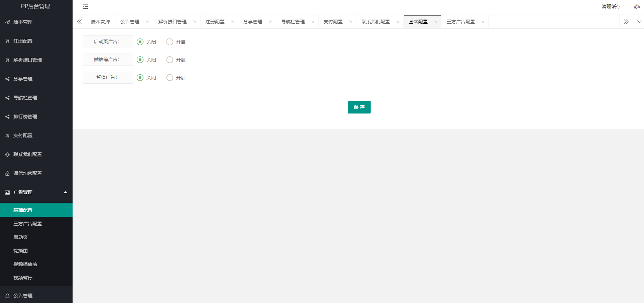
Task: Open 三方广告配置 in the sidebar submenu
Action: pyautogui.click(x=36, y=224)
